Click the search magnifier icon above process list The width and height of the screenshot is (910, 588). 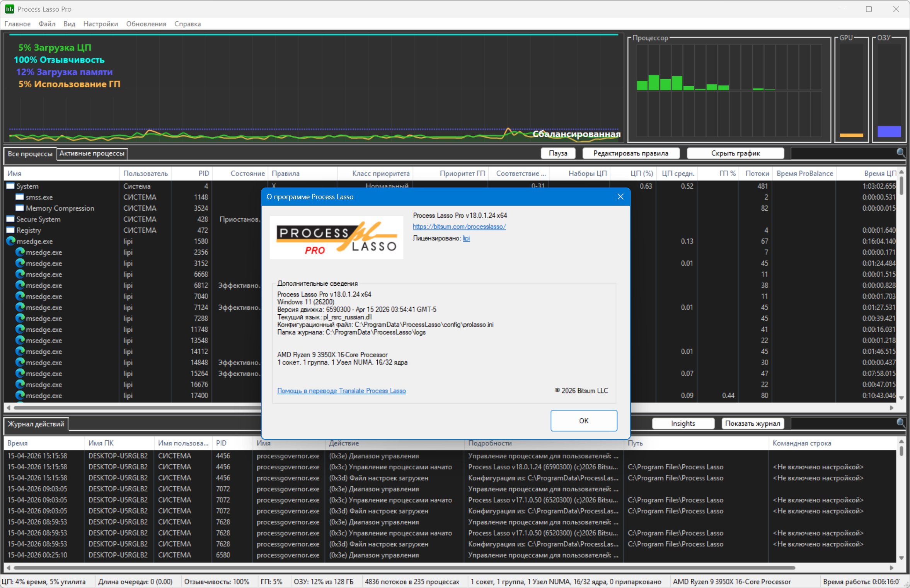click(x=900, y=153)
